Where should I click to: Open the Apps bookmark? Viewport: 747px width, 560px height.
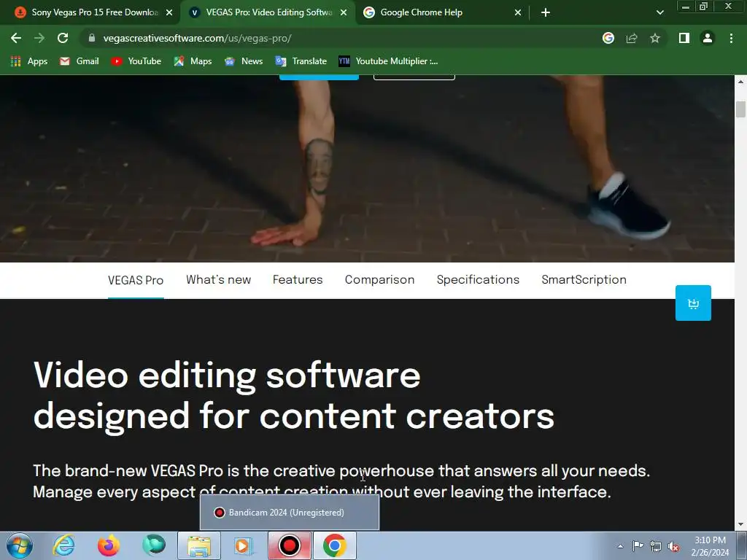[29, 61]
